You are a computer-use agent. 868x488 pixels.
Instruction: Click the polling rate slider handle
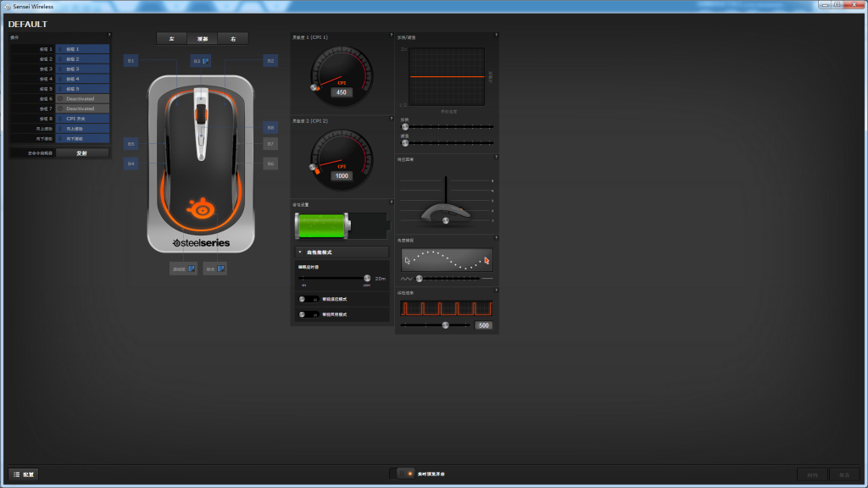coord(446,325)
